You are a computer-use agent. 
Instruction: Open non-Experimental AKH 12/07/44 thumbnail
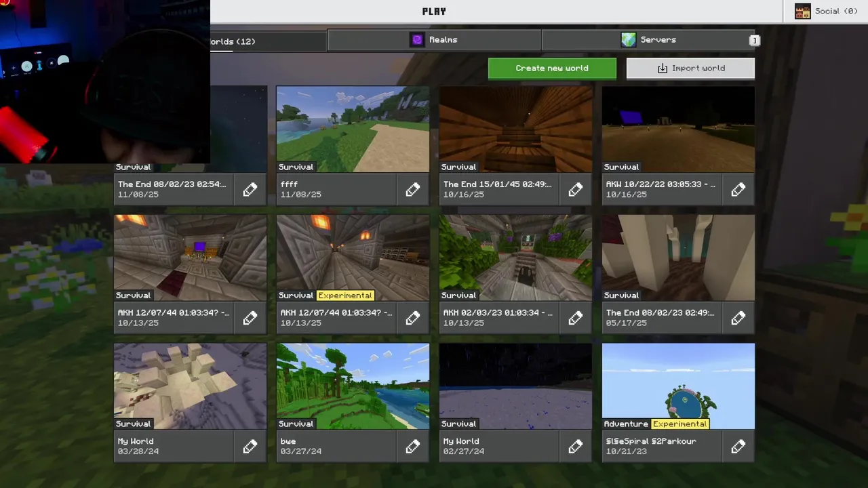click(x=190, y=258)
